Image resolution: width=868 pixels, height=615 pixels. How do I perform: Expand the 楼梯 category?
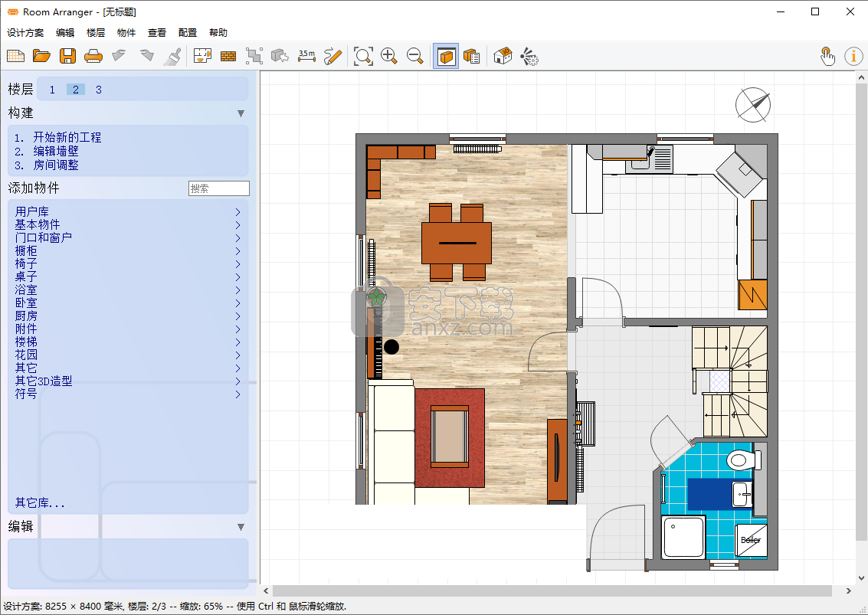pos(128,342)
